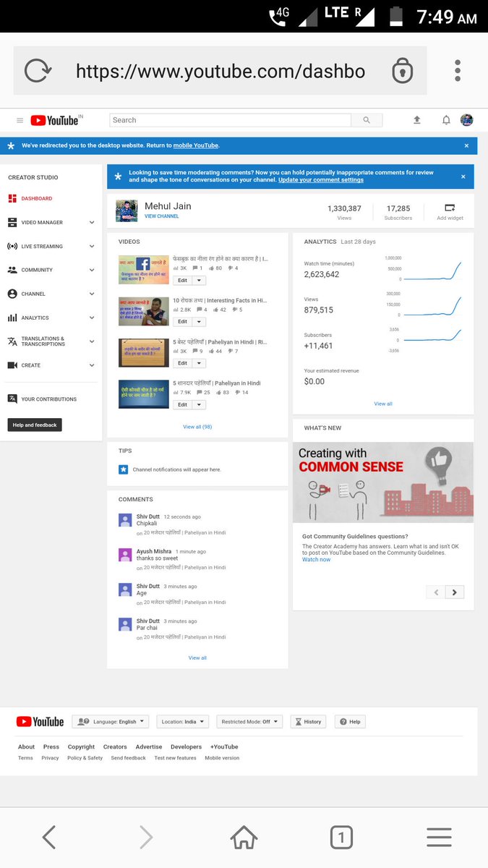Edit the Facebook blue color video
Viewport: 488px width, 868px height.
pos(182,280)
